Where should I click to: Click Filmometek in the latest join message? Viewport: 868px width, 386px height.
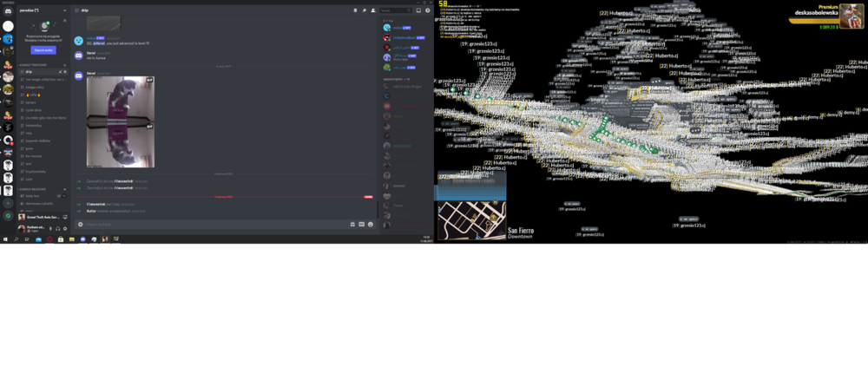pyautogui.click(x=95, y=205)
